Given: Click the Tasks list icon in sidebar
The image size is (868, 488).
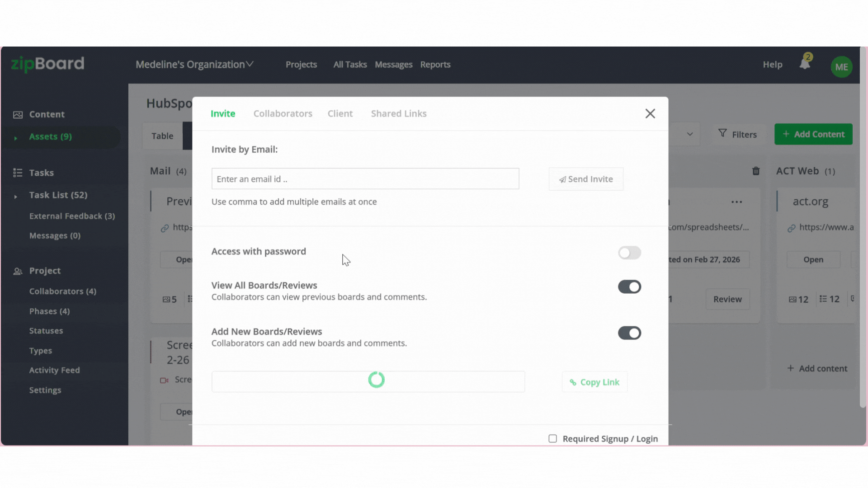Looking at the screenshot, I should [x=18, y=173].
